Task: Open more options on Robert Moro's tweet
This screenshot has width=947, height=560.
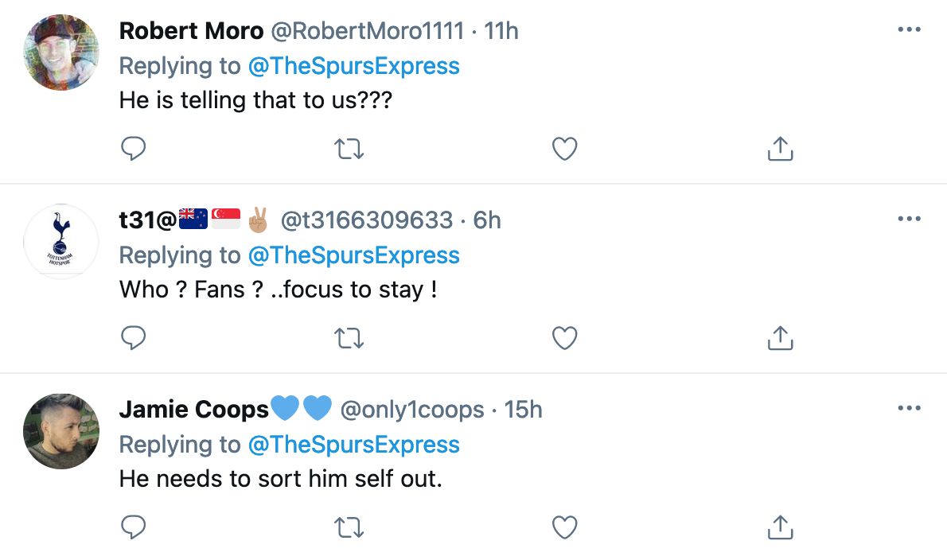Action: pyautogui.click(x=909, y=30)
